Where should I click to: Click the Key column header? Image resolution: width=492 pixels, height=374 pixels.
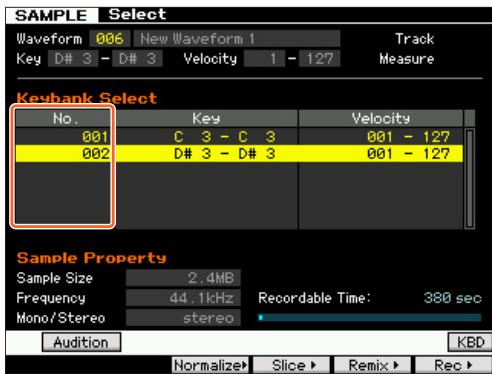(x=207, y=118)
